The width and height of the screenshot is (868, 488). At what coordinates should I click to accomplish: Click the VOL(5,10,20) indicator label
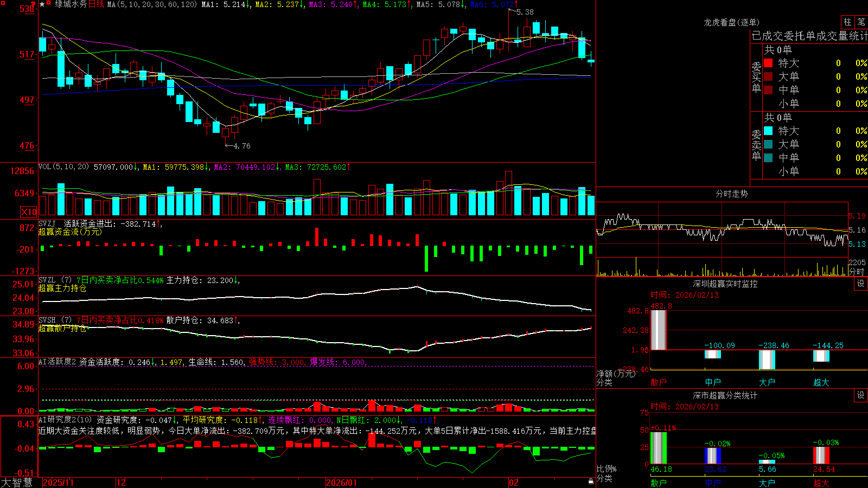[63, 167]
